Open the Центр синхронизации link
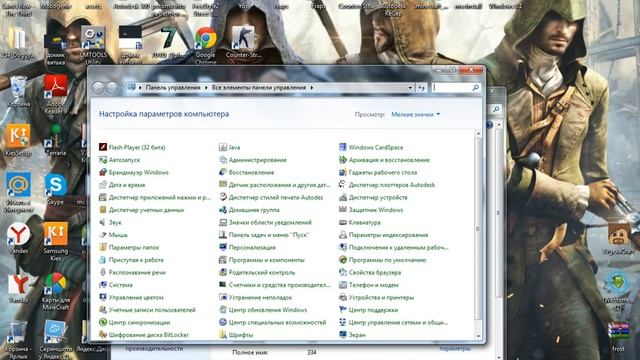Screen dimensions: 640x360 (x=139, y=322)
